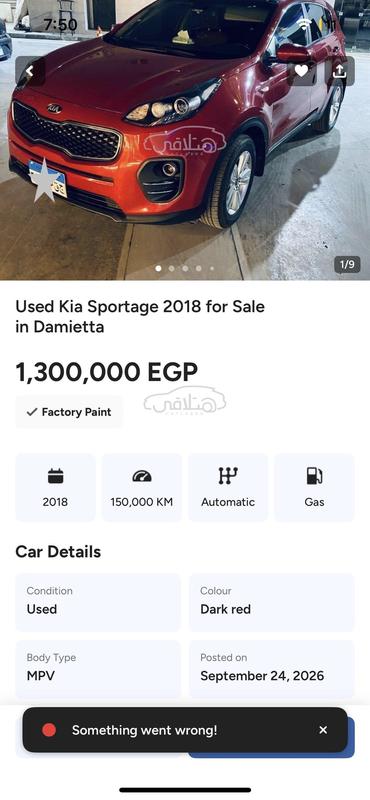Tap the Posted on date card

(x=272, y=669)
